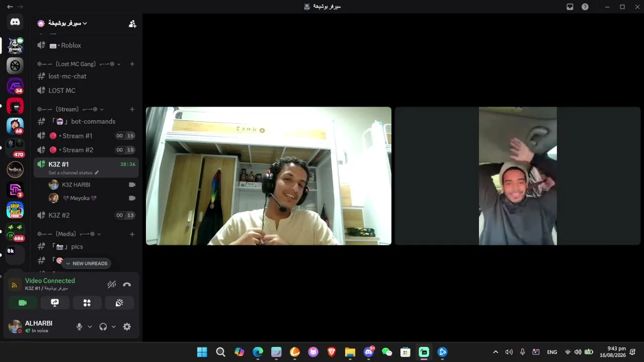Click K3Z HARBI's camera icon
This screenshot has height=362, width=644.
click(132, 185)
